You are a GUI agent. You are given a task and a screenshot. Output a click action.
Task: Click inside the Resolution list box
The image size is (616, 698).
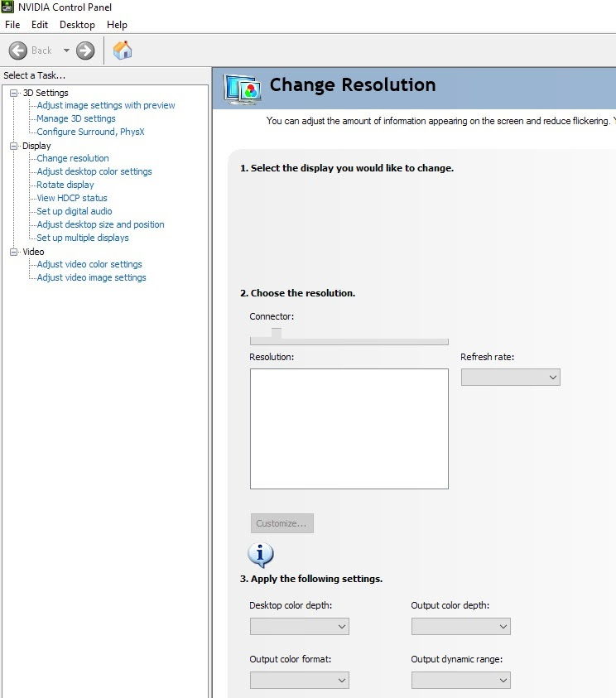click(349, 429)
